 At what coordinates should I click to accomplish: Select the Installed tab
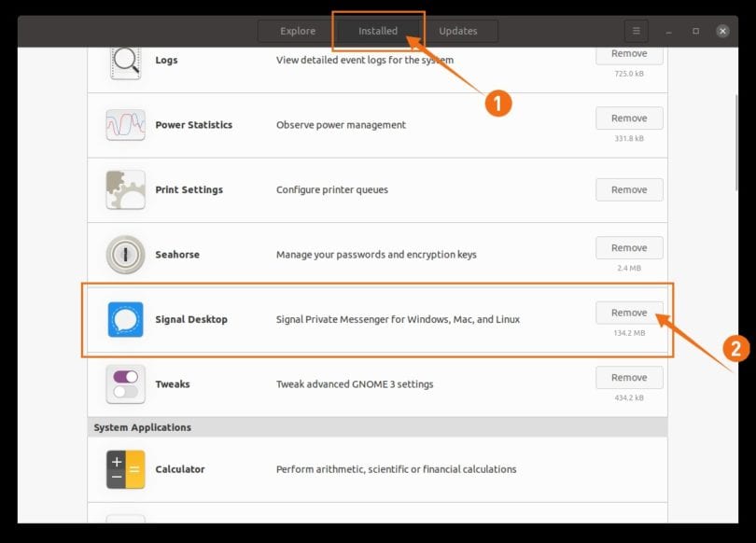pyautogui.click(x=378, y=30)
